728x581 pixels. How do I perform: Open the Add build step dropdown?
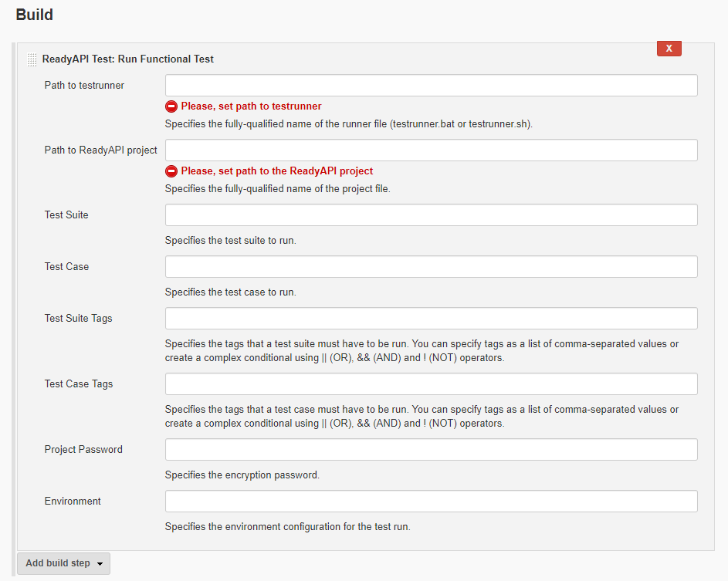[x=58, y=563]
